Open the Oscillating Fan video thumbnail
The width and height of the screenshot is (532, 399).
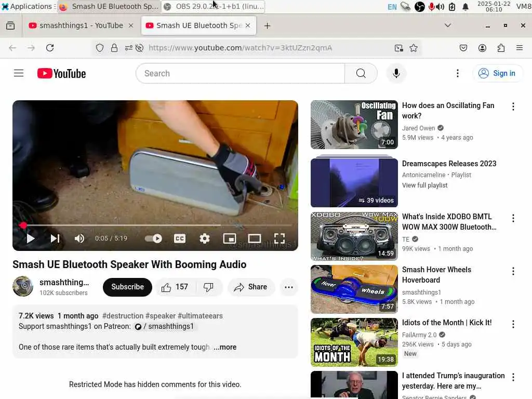(x=354, y=125)
